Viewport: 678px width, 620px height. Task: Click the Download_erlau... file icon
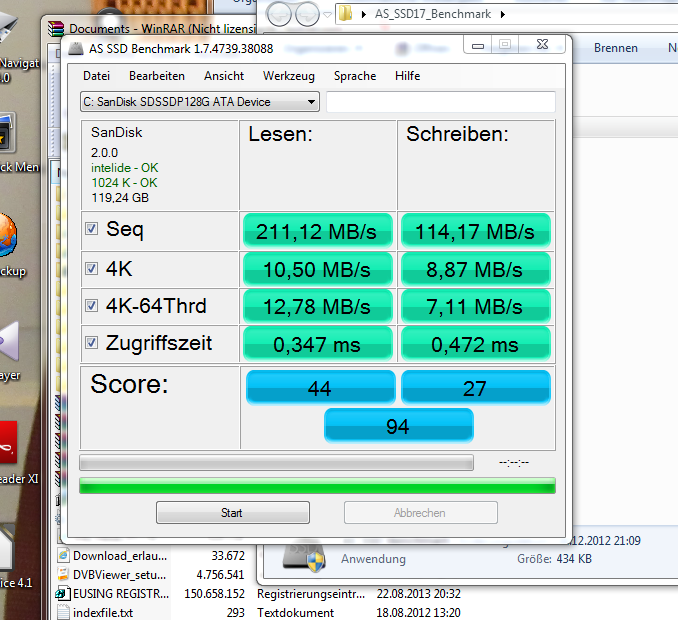point(63,555)
